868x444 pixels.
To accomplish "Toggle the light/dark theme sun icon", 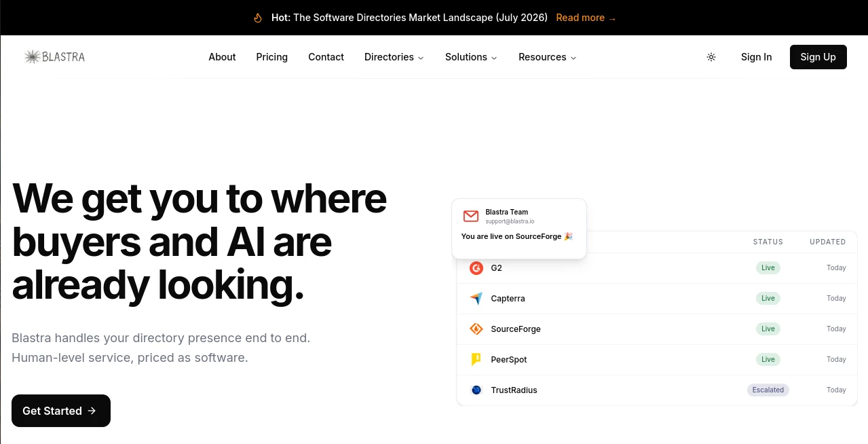I will pos(711,57).
